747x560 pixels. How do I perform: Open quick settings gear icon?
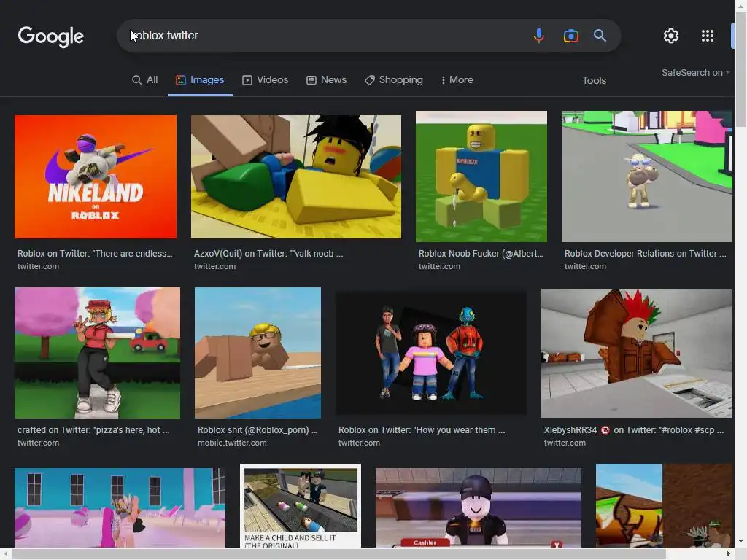pyautogui.click(x=671, y=36)
